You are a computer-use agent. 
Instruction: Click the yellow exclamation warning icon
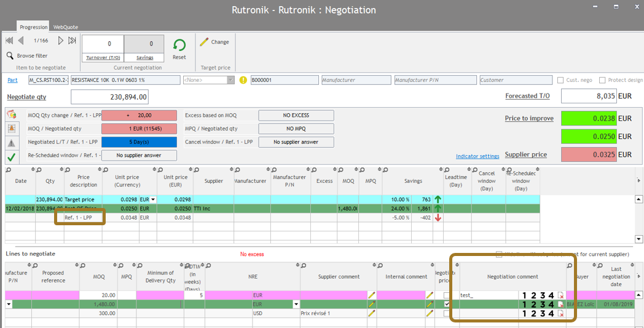pos(243,80)
